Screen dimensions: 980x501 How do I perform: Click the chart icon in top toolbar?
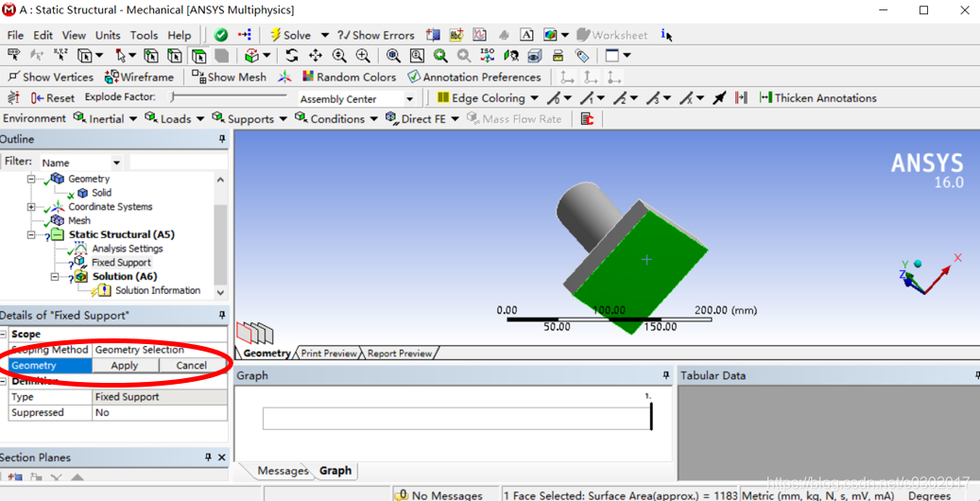coord(480,35)
